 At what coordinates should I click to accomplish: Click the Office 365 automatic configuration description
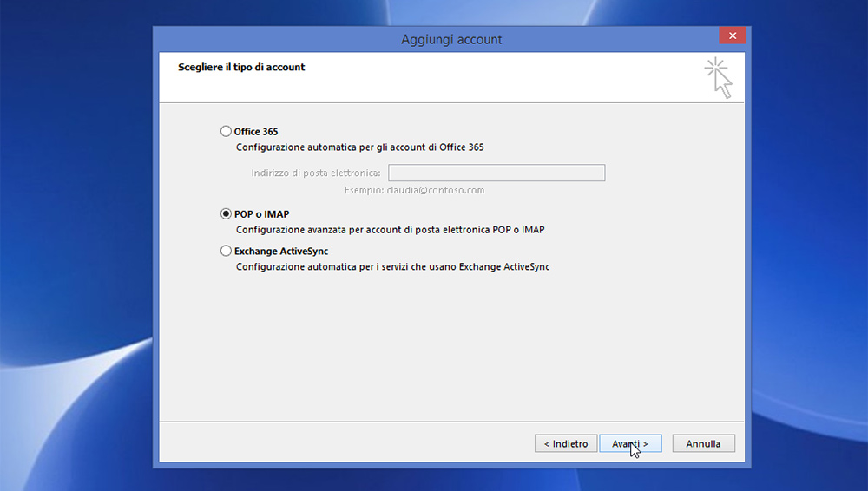(360, 147)
